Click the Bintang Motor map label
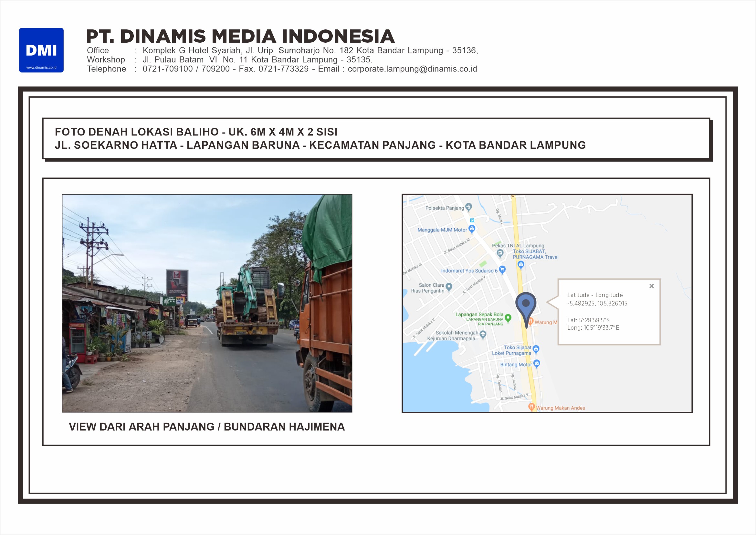The width and height of the screenshot is (756, 535). pos(516,365)
